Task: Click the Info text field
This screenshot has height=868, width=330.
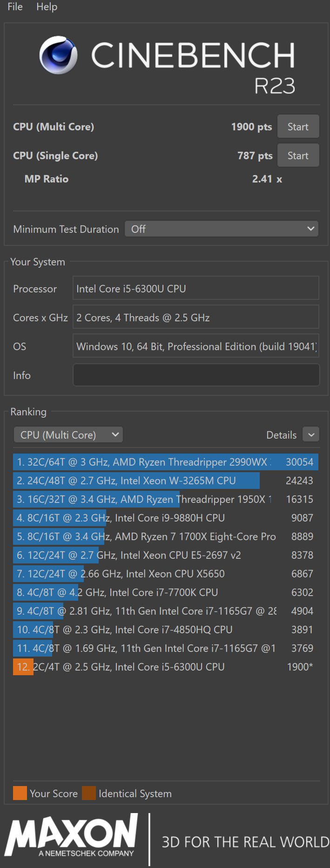Action: point(196,375)
